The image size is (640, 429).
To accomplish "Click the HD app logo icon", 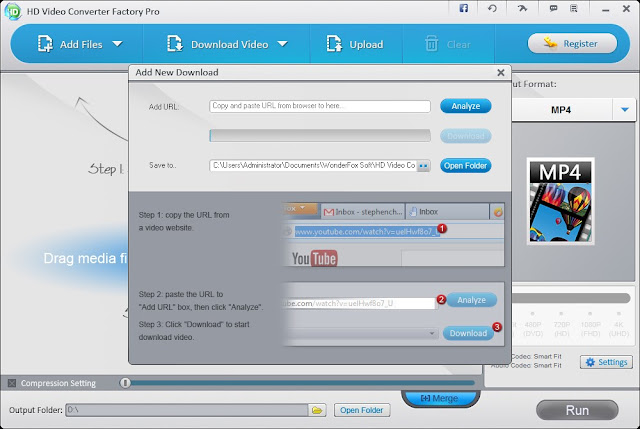I will [x=13, y=11].
